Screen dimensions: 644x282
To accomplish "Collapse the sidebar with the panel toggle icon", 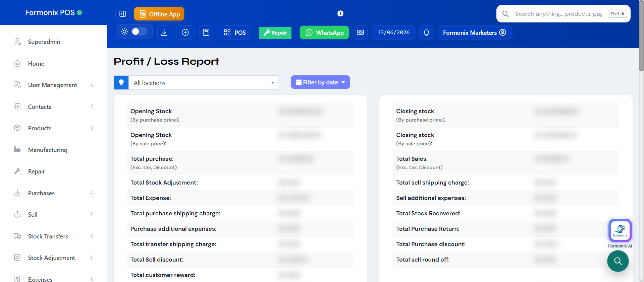I will [x=123, y=14].
